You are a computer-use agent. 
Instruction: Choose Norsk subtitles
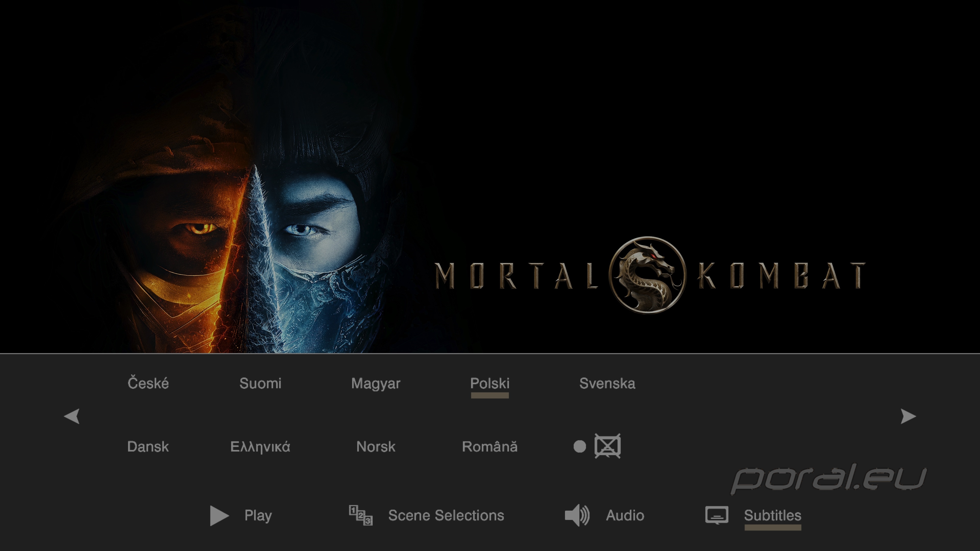(375, 446)
